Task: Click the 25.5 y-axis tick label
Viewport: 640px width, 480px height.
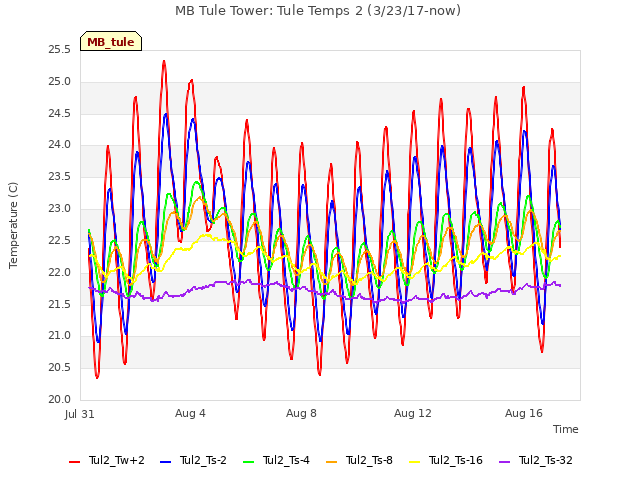Action: tap(60, 50)
